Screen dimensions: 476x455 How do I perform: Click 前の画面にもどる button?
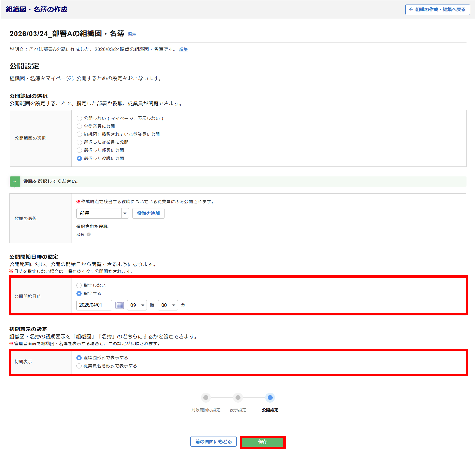coord(213,441)
